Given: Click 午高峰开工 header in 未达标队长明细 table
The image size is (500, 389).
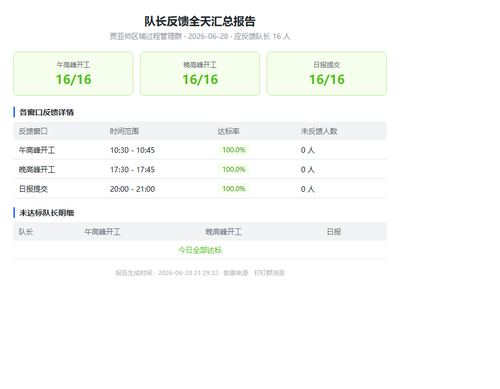Looking at the screenshot, I should (102, 232).
